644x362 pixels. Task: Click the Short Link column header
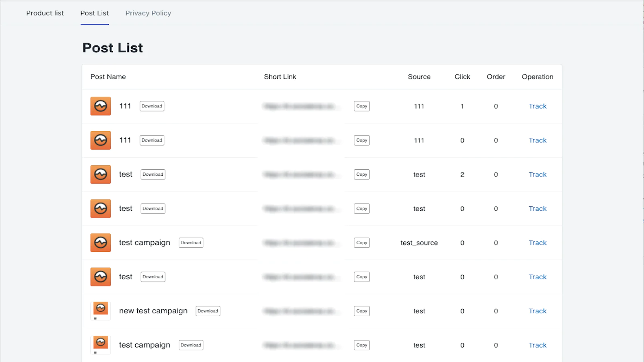(x=280, y=77)
